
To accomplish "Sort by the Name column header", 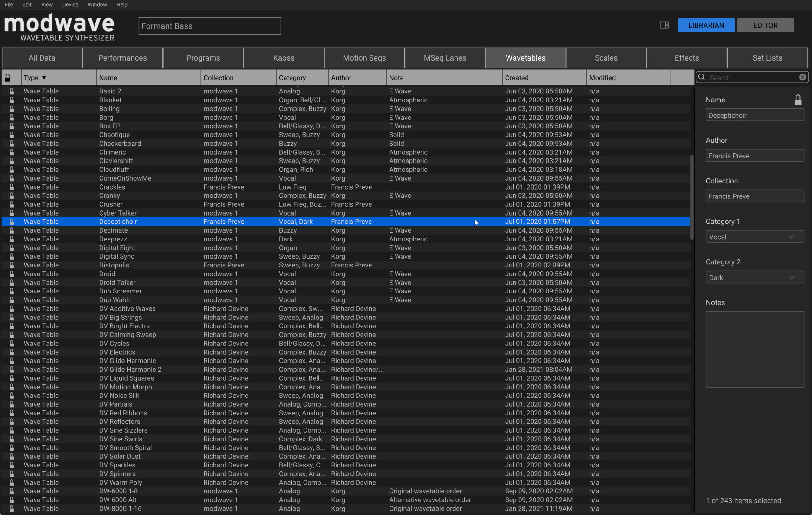I will pyautogui.click(x=149, y=78).
